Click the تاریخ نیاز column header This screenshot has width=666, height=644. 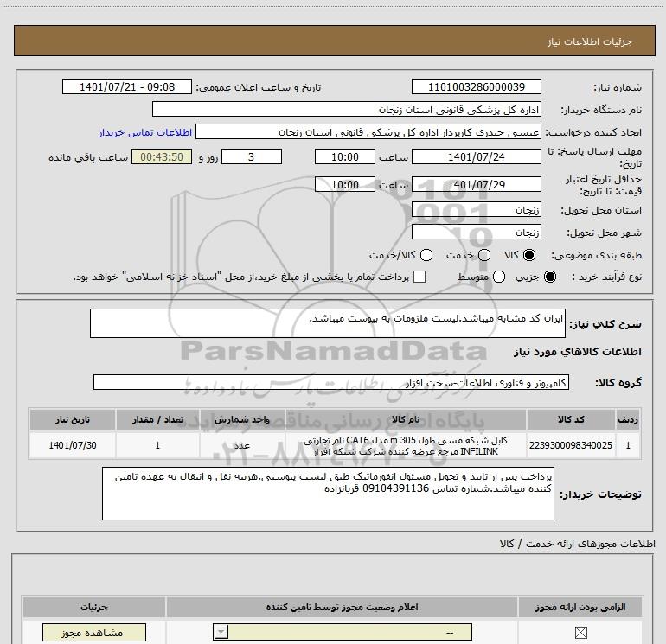pyautogui.click(x=73, y=419)
